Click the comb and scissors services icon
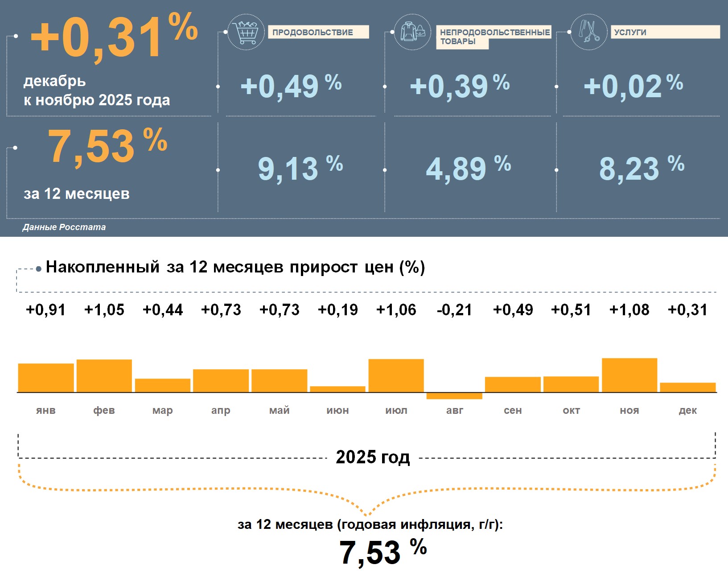Viewport: 728px width, 573px height. point(588,32)
